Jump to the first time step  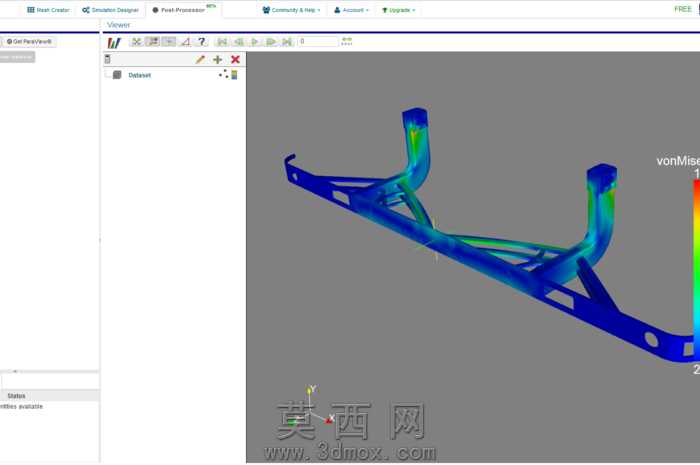coord(222,42)
